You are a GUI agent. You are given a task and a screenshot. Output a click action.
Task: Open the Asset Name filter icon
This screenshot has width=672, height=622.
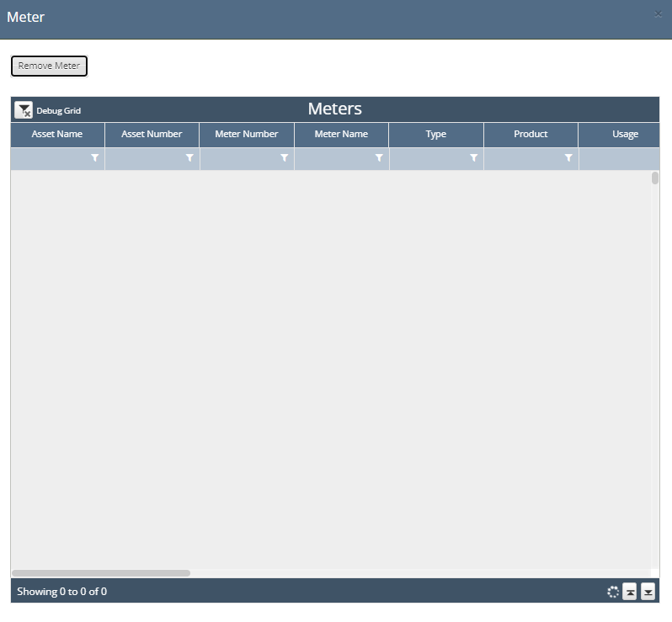pos(94,158)
